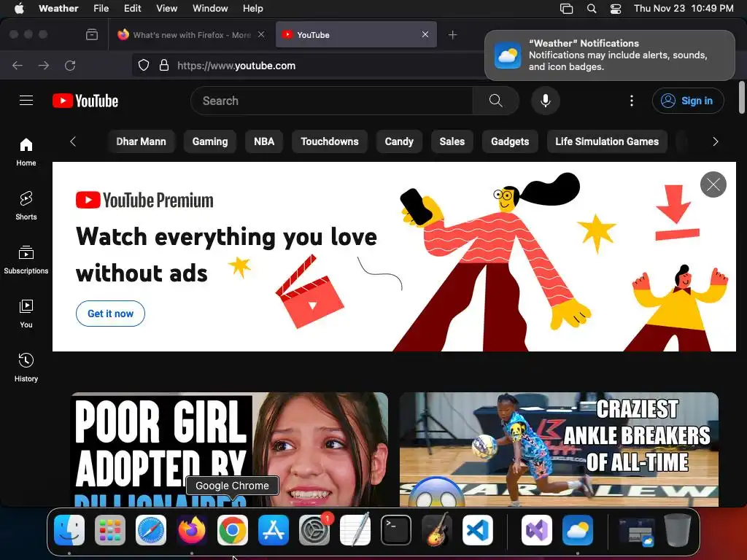Select the Sales category chip
The height and width of the screenshot is (560, 747).
452,141
